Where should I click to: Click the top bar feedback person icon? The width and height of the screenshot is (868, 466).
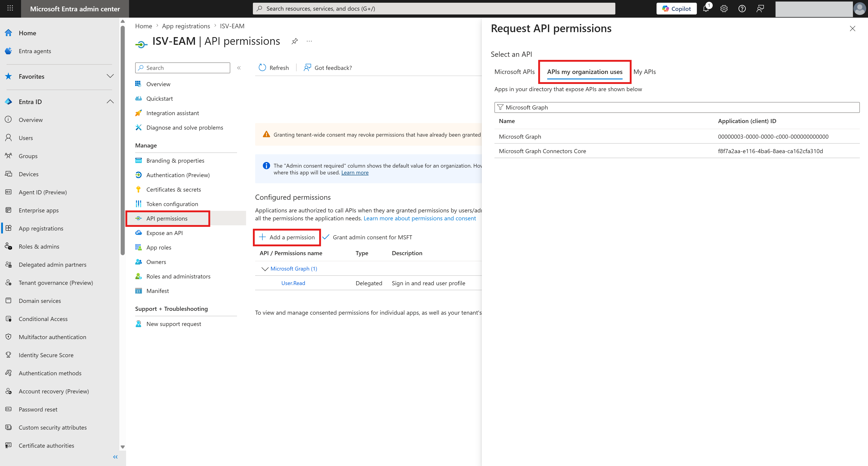760,8
